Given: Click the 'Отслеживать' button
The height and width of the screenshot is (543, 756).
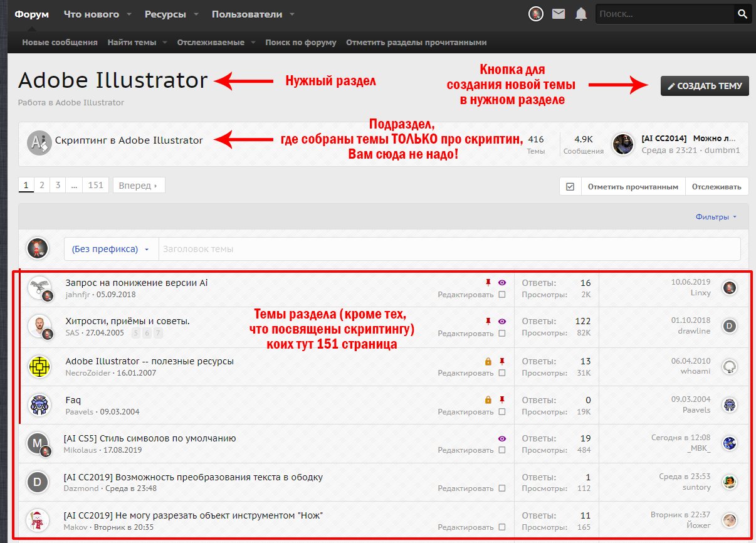Looking at the screenshot, I should (717, 186).
